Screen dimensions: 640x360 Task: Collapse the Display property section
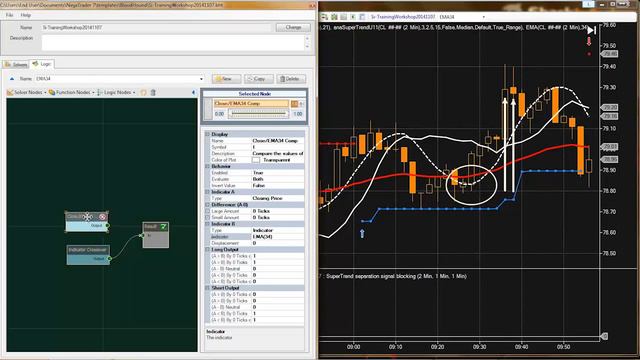pos(207,134)
